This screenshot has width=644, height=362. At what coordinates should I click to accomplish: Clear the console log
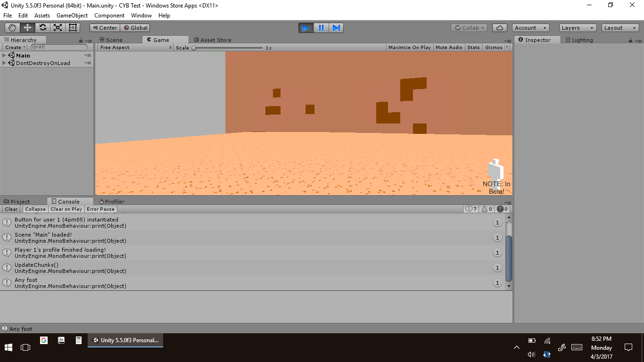tap(11, 209)
